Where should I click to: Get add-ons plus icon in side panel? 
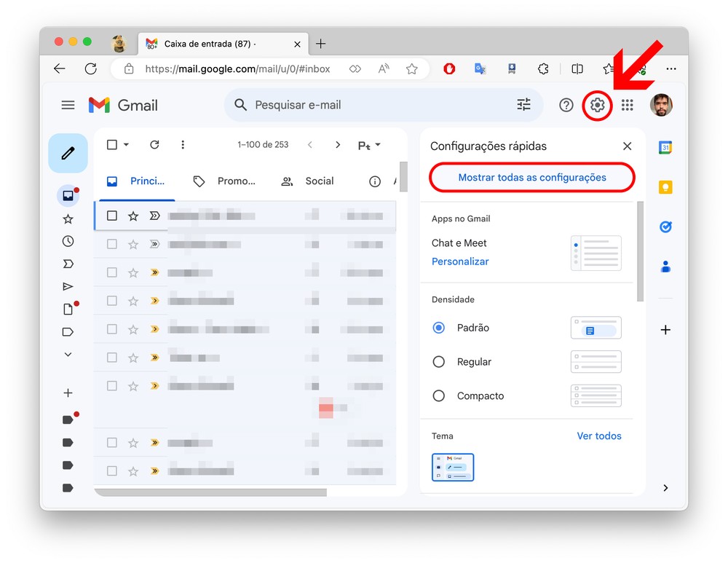tap(665, 330)
